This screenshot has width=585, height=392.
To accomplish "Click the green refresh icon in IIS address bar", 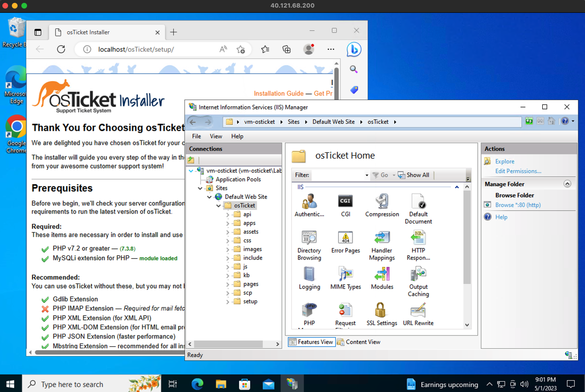I will pyautogui.click(x=529, y=121).
